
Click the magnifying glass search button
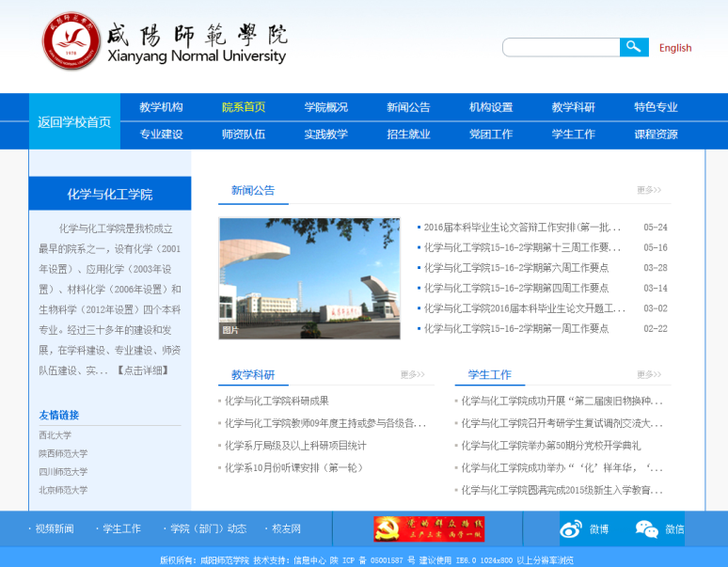coord(634,47)
